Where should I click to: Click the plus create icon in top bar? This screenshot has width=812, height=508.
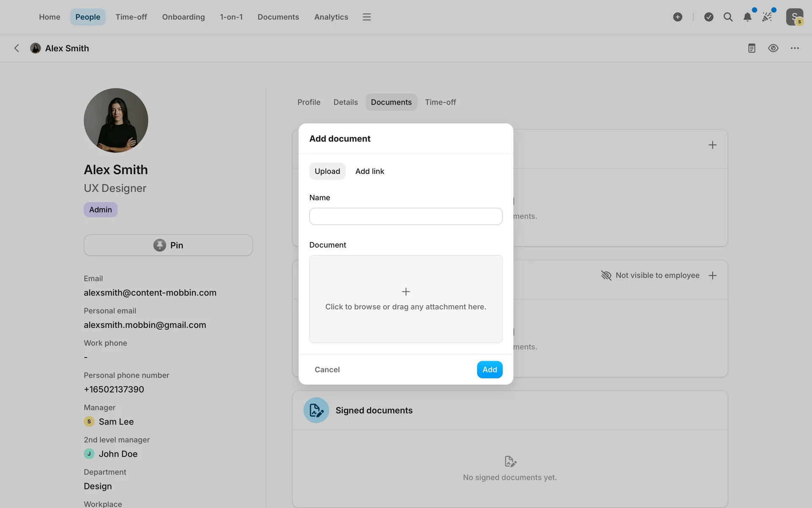point(678,17)
